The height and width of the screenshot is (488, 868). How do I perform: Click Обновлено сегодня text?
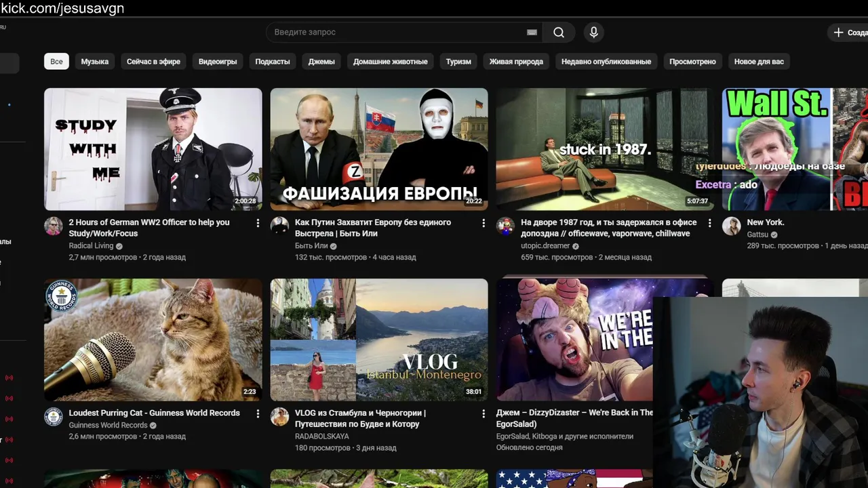pyautogui.click(x=529, y=448)
